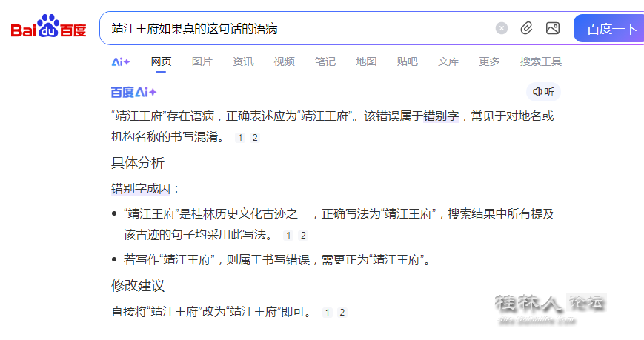Open citation 1 after the first paragraph
Image resolution: width=644 pixels, height=340 pixels.
tap(240, 138)
